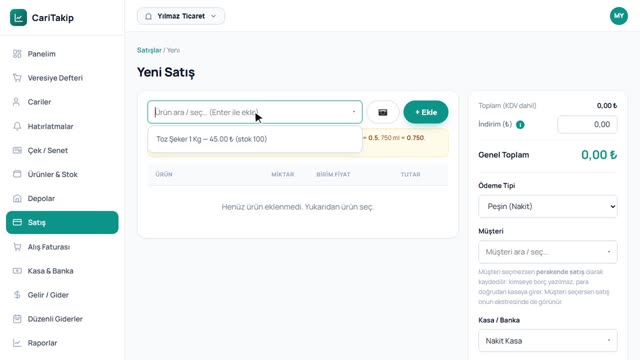Click the Cariler person icon
Viewport: 640px width, 360px height.
16,102
